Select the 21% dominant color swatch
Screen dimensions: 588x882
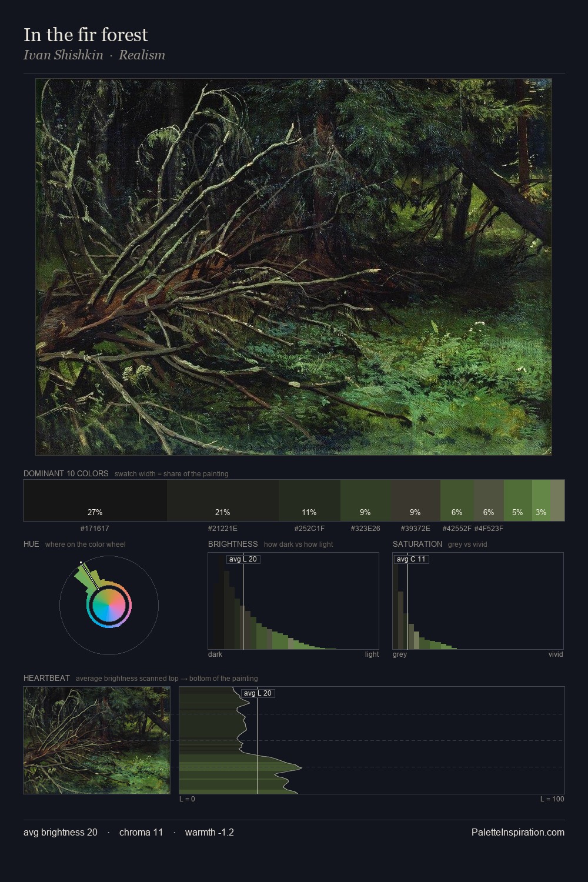(222, 500)
